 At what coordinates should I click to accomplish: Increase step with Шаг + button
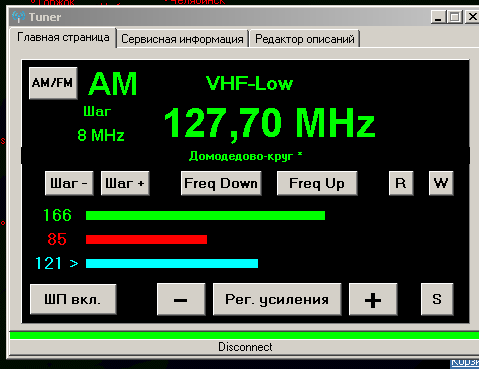coord(125,183)
